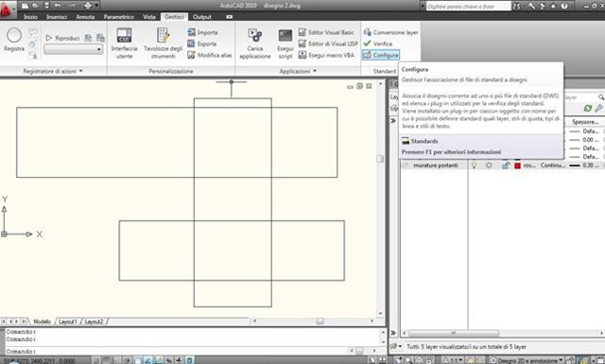
Task: Click Conversione layer tool
Action: tap(390, 32)
